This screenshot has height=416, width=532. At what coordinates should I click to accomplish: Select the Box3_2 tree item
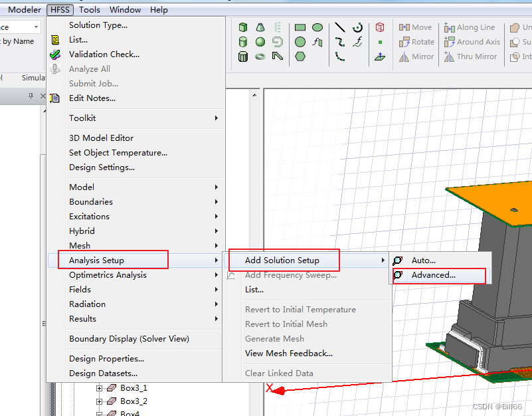pyautogui.click(x=133, y=401)
